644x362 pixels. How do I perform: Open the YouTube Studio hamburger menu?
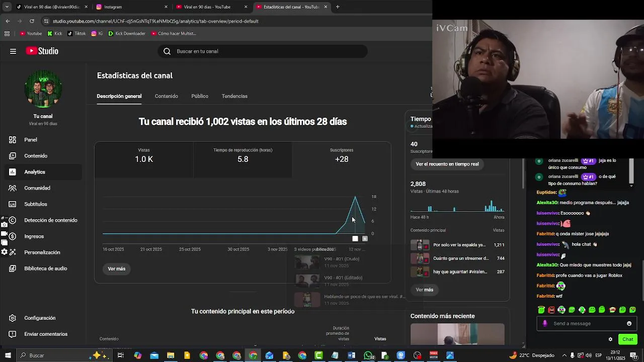point(13,51)
